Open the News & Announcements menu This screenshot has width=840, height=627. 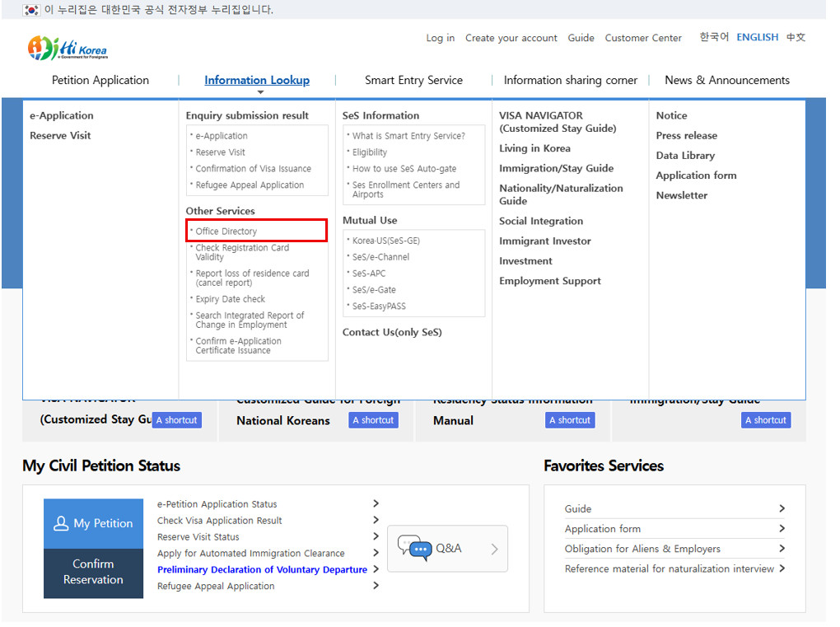[726, 80]
